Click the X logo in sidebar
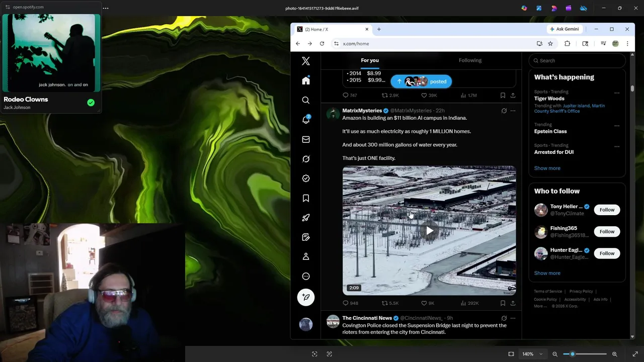The width and height of the screenshot is (644, 362). click(306, 61)
